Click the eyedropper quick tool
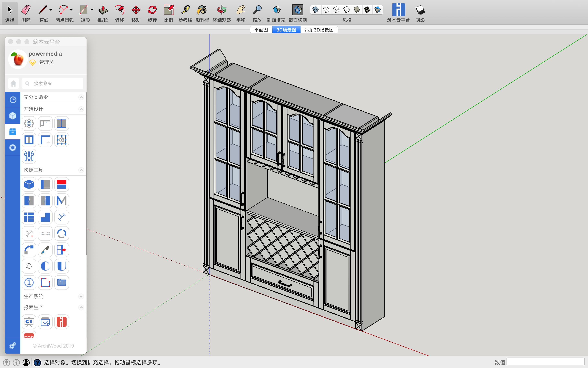The width and height of the screenshot is (588, 368). [45, 250]
